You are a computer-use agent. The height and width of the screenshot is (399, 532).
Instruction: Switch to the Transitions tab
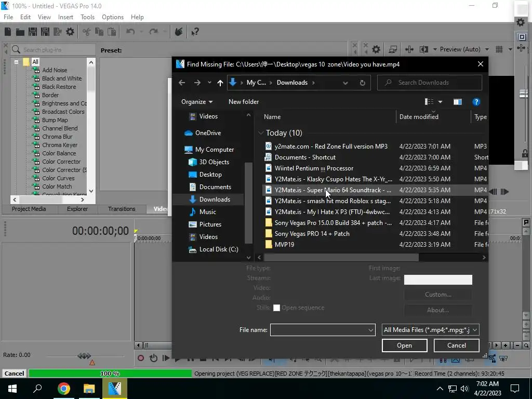point(122,209)
